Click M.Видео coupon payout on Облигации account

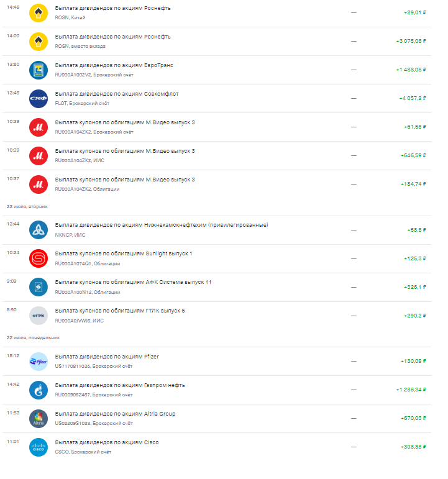click(x=217, y=185)
